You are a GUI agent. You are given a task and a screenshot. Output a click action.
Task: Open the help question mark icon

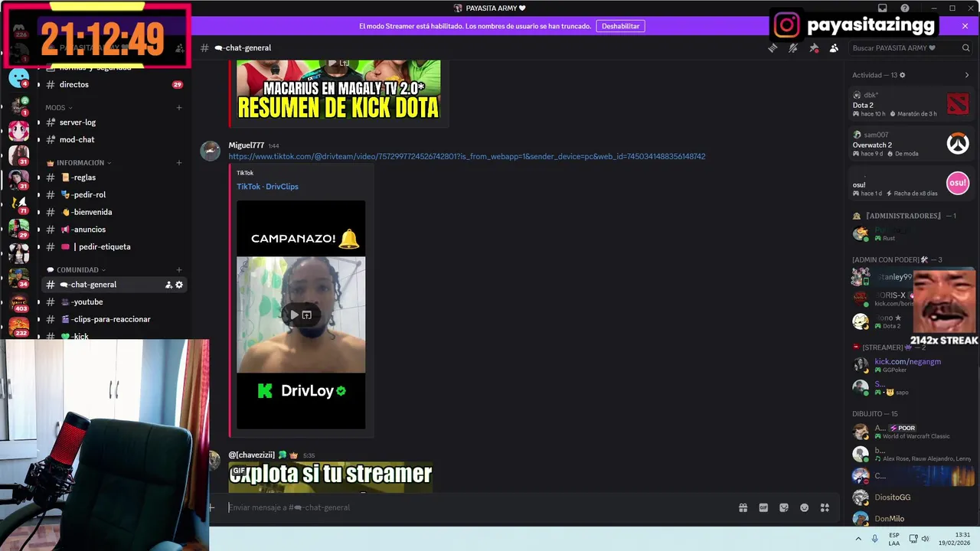[905, 8]
